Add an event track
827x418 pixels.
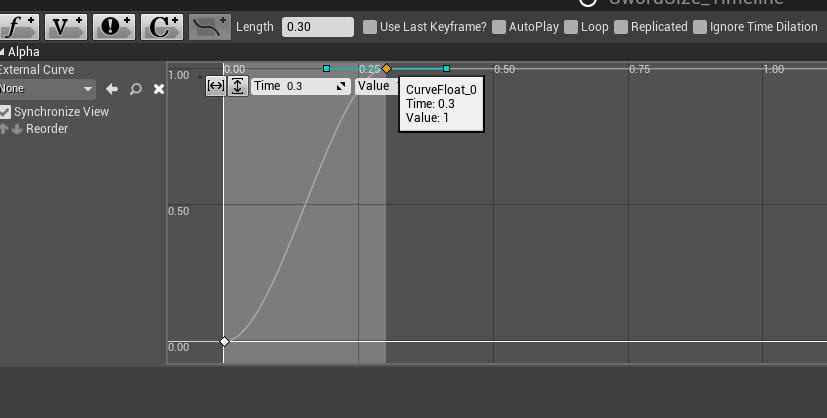click(113, 26)
